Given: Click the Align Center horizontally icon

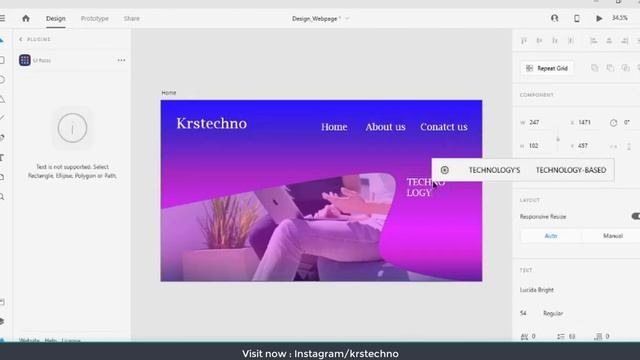Looking at the screenshot, I should tap(609, 40).
